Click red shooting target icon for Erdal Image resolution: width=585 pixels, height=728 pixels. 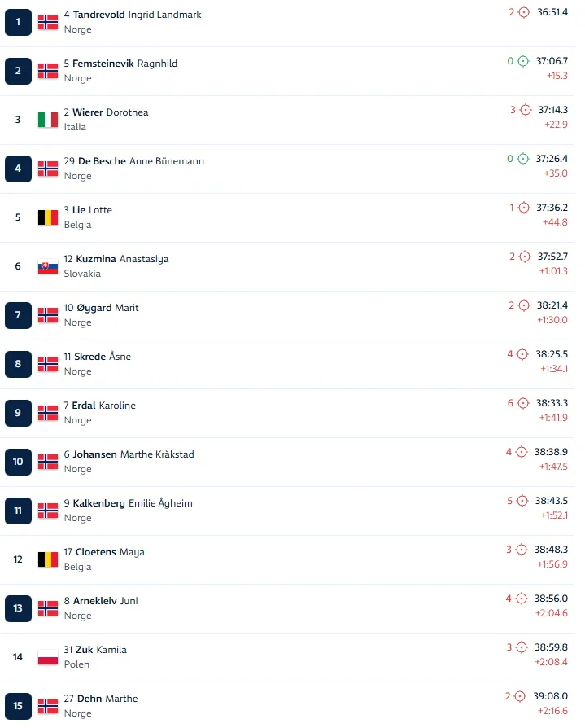523,403
